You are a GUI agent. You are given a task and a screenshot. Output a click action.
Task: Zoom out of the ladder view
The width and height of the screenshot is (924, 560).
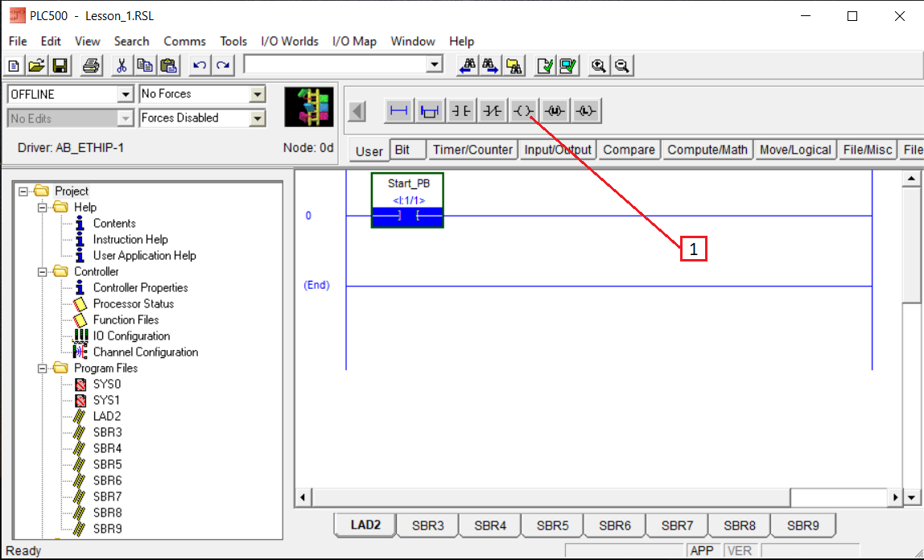point(622,65)
